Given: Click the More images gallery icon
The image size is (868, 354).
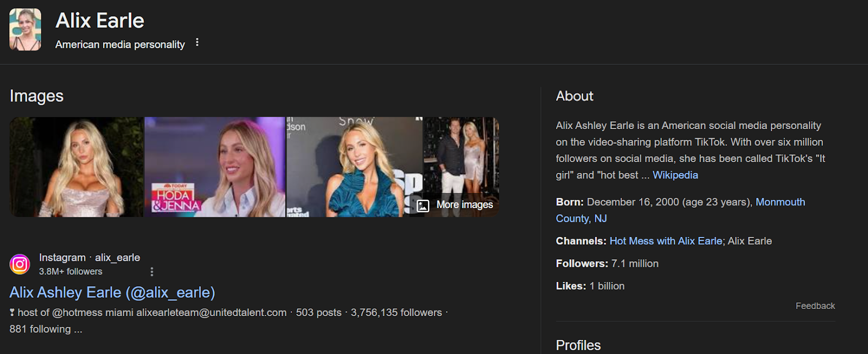Looking at the screenshot, I should pos(423,205).
